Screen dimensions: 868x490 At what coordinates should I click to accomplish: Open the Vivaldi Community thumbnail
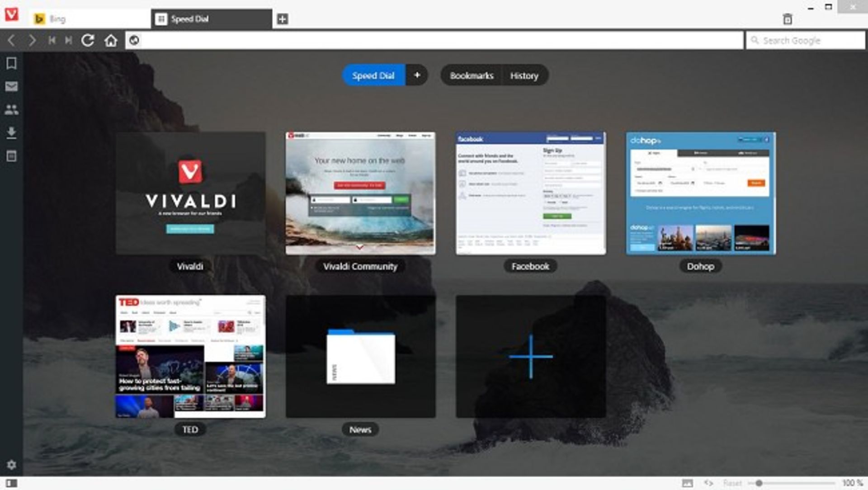360,193
